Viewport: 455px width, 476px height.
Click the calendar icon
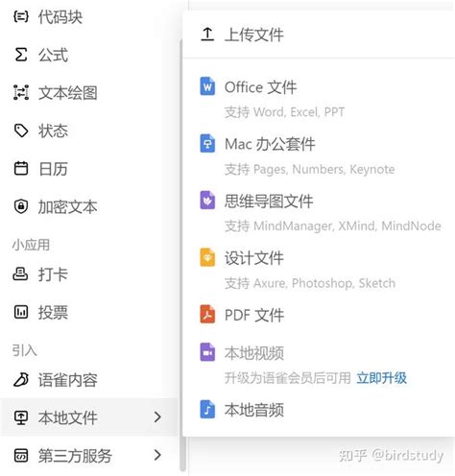(21, 168)
